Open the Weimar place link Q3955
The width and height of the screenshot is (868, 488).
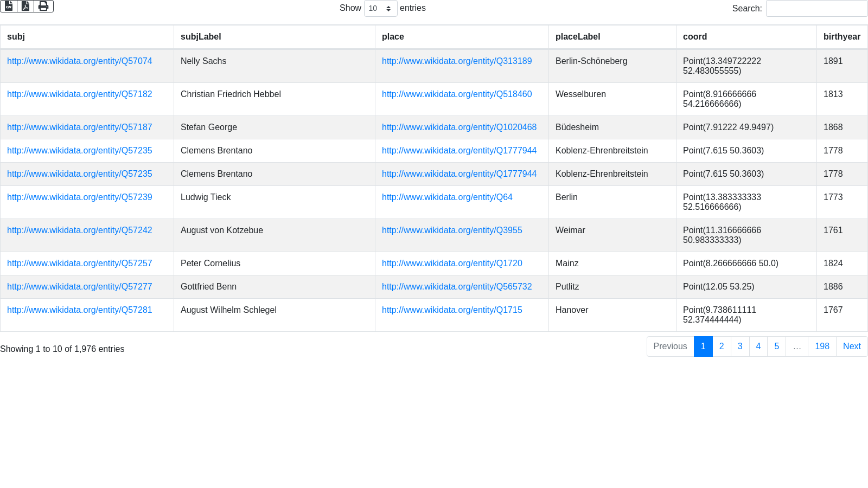coord(452,230)
